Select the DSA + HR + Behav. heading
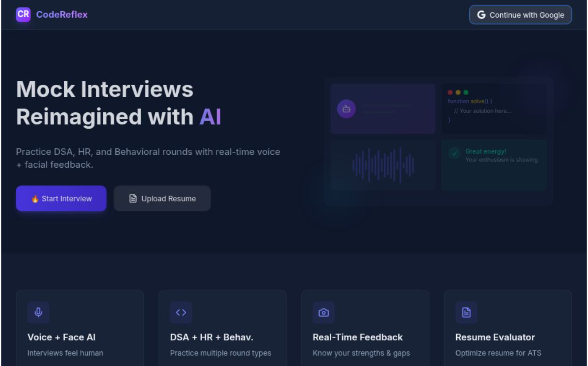The width and height of the screenshot is (588, 366). pyautogui.click(x=212, y=337)
